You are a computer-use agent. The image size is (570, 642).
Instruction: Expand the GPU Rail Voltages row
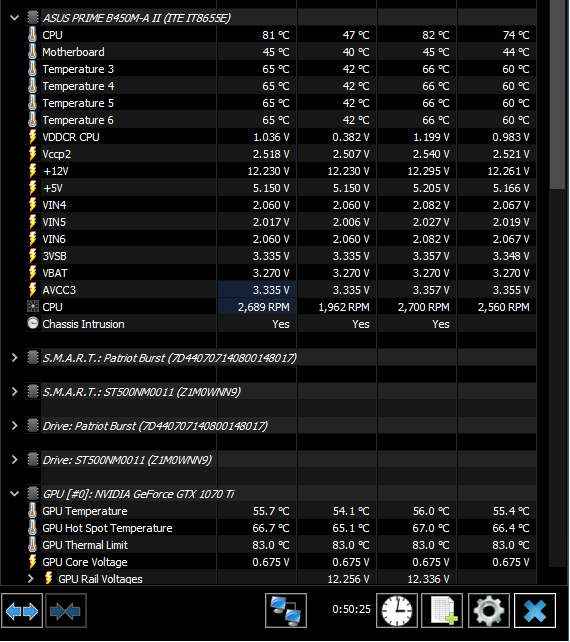pos(31,579)
